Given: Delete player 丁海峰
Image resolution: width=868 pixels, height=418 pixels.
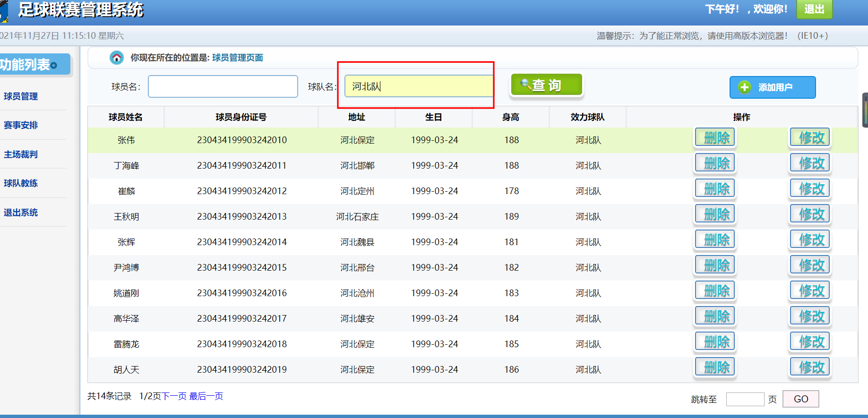Looking at the screenshot, I should click(715, 163).
